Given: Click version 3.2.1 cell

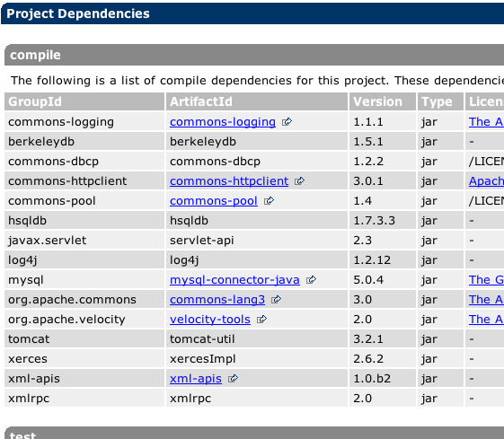Looking at the screenshot, I should pos(383,339).
